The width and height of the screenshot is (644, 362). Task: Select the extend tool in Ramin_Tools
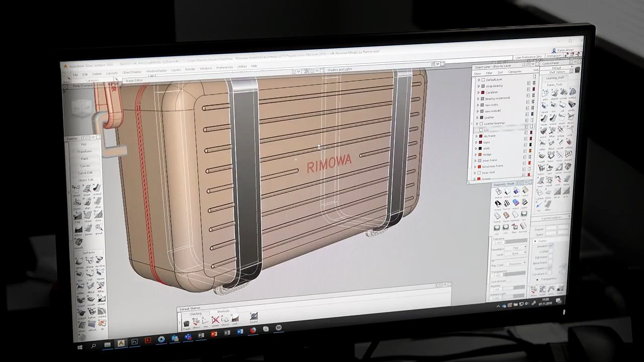[x=553, y=118]
